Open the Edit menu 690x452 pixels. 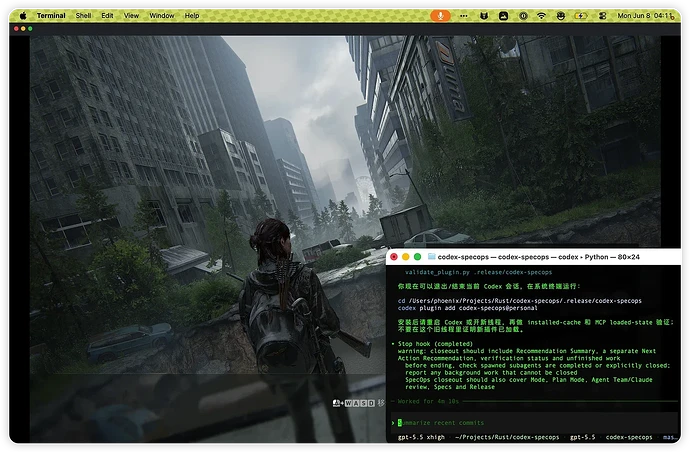click(x=107, y=15)
